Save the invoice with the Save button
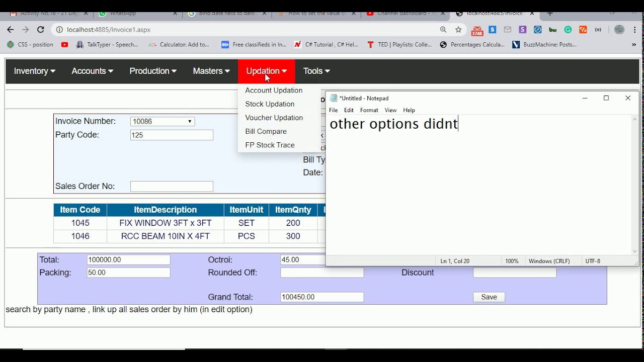The width and height of the screenshot is (644, 362). 489,297
